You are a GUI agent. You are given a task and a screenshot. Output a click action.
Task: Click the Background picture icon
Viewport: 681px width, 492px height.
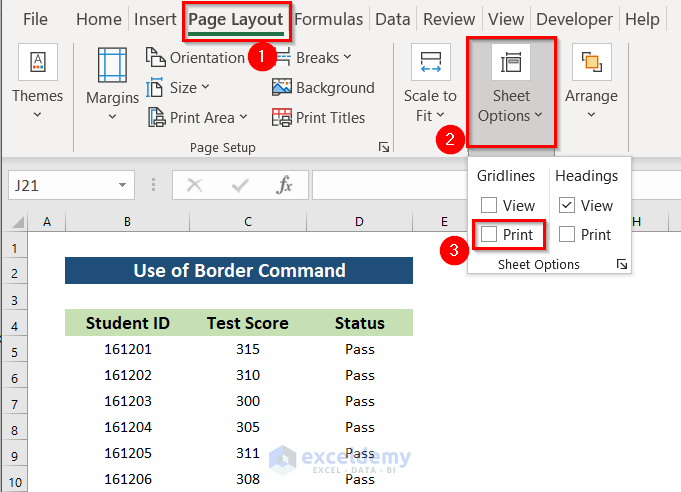[x=282, y=87]
